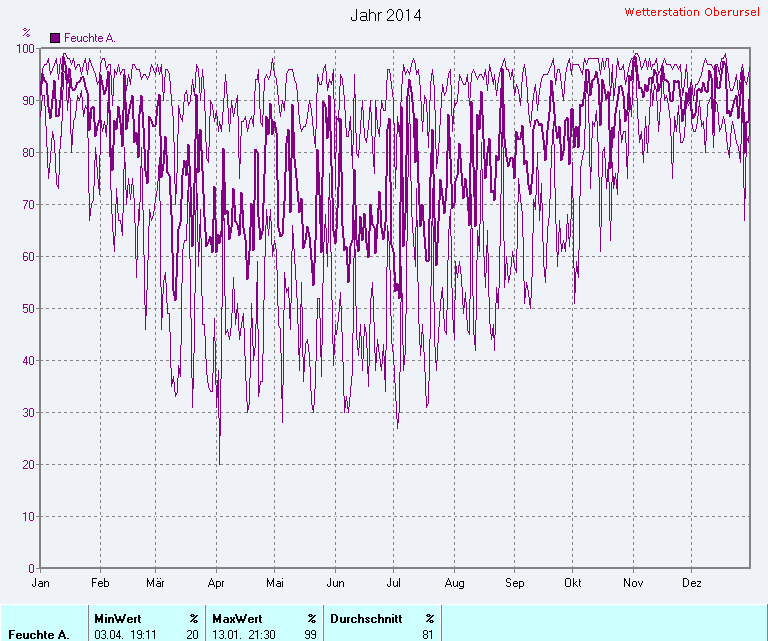This screenshot has height=641, width=768.
Task: Click the Aug month label
Action: pyautogui.click(x=455, y=583)
